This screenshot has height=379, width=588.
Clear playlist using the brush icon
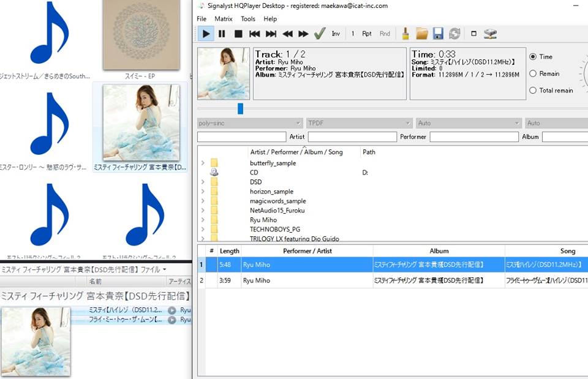pyautogui.click(x=405, y=34)
